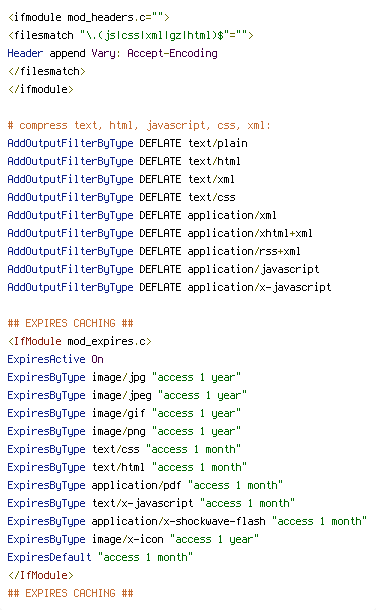This screenshot has width=376, height=610.
Task: Click the <IfModule mod_expires.c> opening tag
Action: point(80,341)
